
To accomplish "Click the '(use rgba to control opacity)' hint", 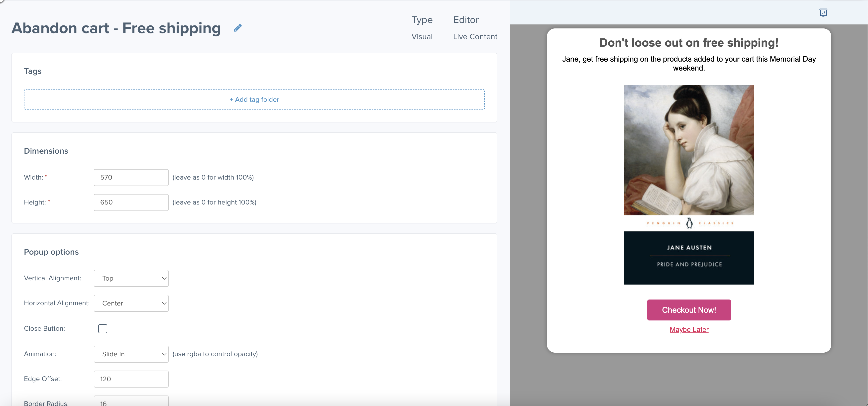I will [x=215, y=354].
